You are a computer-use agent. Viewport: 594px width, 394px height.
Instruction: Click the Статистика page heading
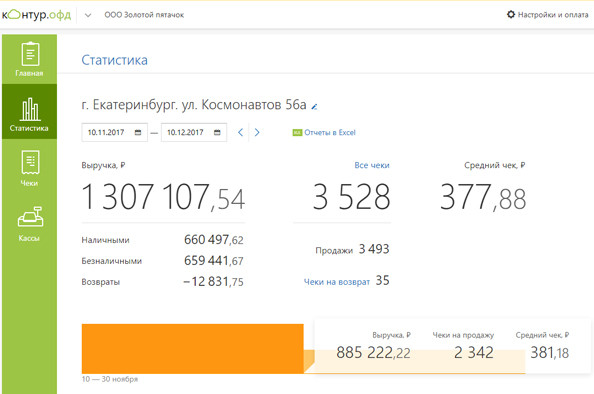(x=114, y=60)
